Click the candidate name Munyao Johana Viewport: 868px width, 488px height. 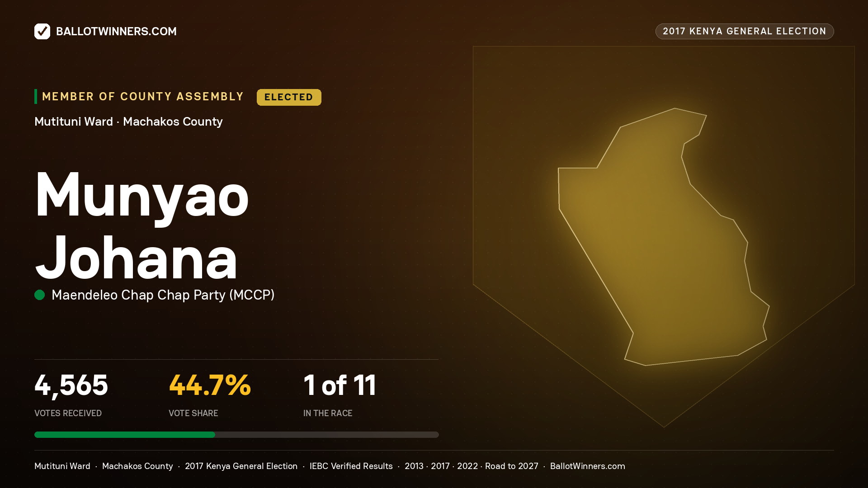142,226
